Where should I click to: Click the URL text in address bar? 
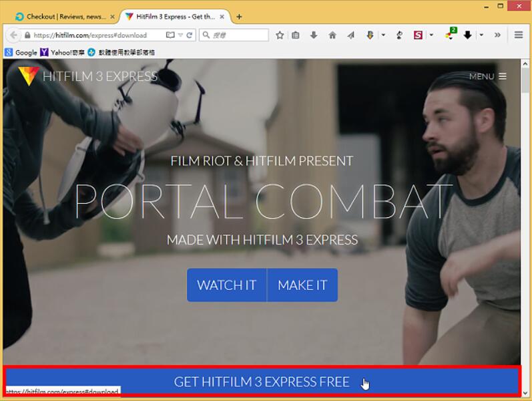90,35
